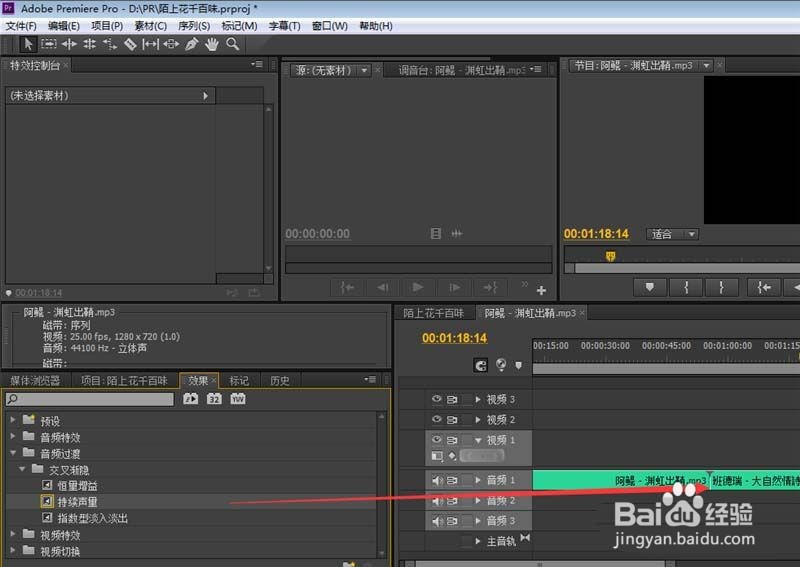Set Out point in Program monitor
Image resolution: width=800 pixels, height=567 pixels.
[721, 287]
